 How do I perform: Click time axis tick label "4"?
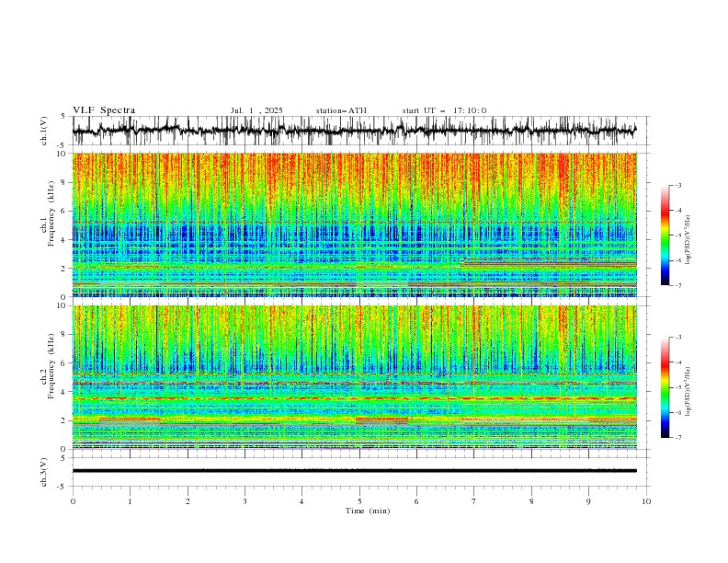pos(301,501)
